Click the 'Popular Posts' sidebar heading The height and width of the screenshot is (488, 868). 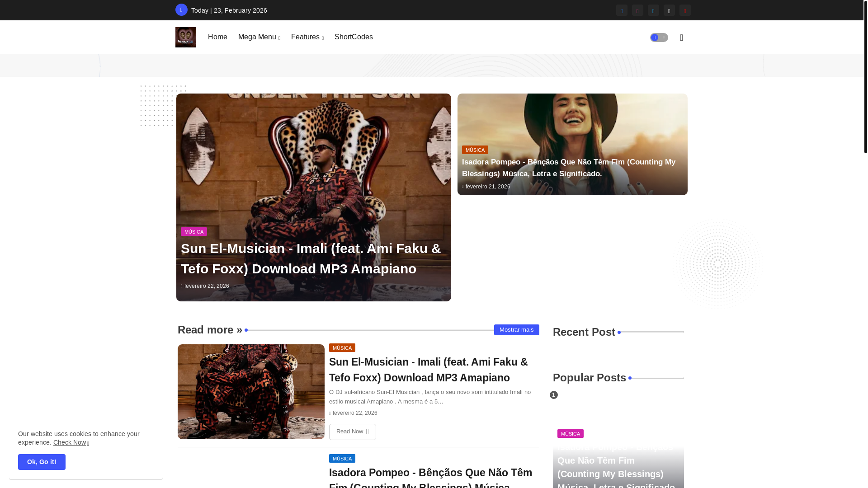[x=590, y=378]
